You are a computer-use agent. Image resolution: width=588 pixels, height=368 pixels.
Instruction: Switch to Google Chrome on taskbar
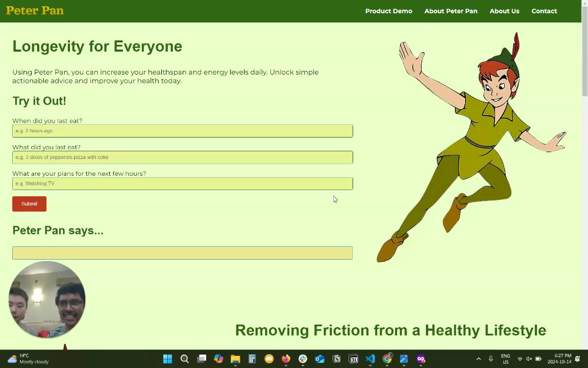click(387, 359)
